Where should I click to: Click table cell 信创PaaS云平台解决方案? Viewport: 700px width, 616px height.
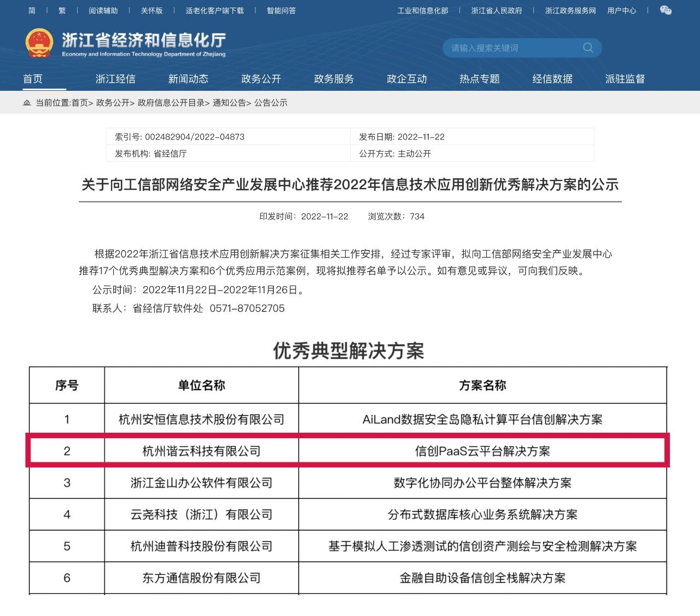(482, 451)
